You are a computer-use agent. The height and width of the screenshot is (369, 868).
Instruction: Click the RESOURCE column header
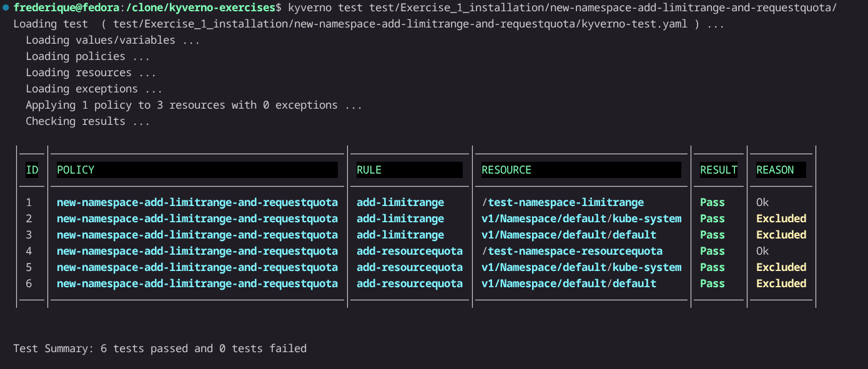tap(581, 170)
